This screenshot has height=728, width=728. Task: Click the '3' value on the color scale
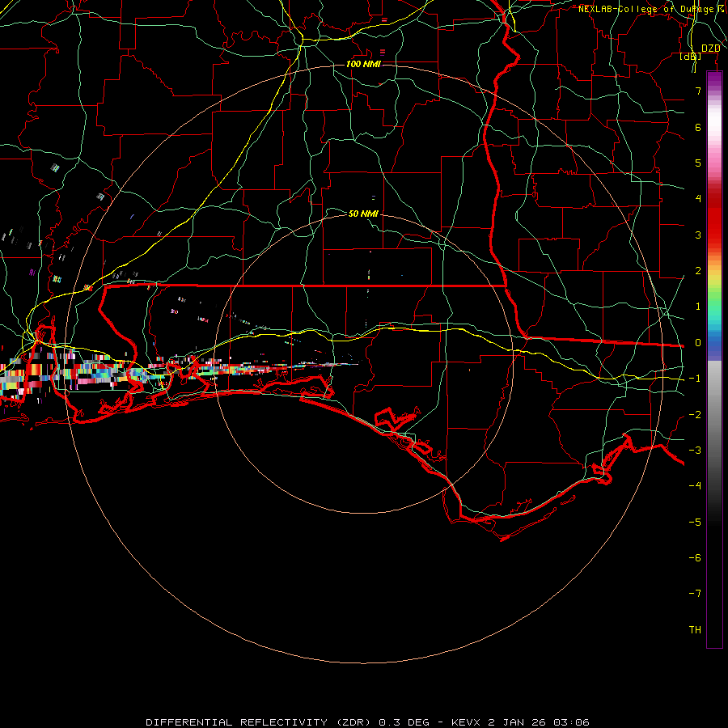click(x=698, y=235)
